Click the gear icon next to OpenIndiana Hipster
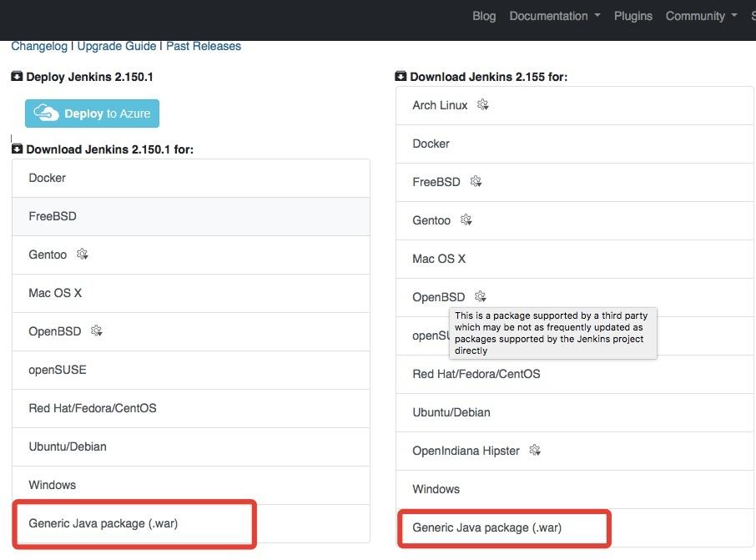 (535, 450)
